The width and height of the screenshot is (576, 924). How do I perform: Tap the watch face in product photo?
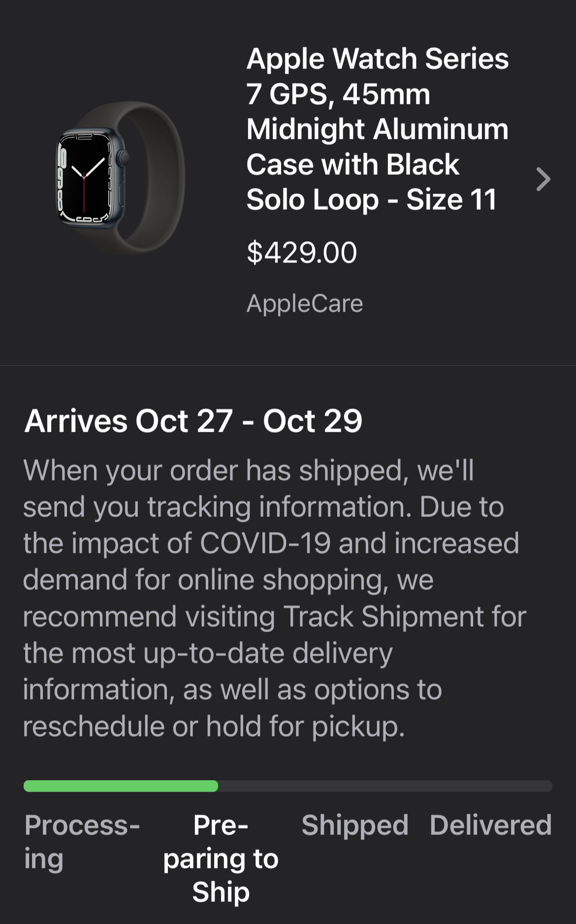tap(85, 178)
